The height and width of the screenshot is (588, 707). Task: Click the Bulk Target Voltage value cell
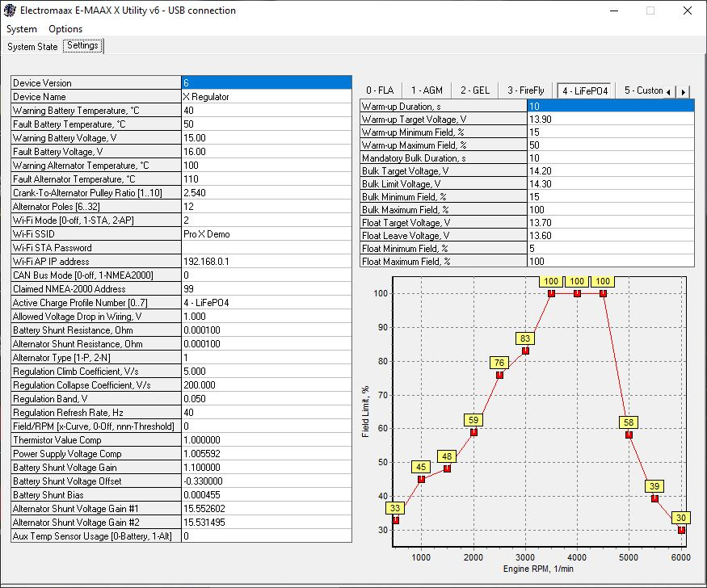[x=610, y=171]
